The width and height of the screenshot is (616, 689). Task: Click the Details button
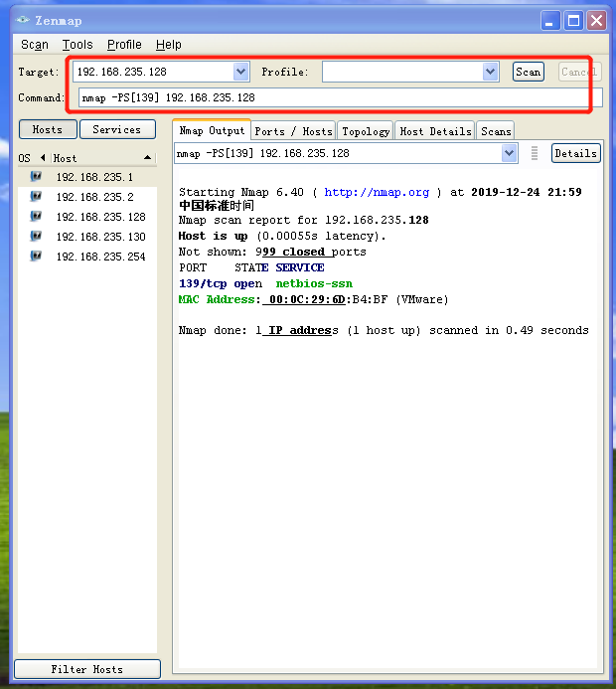click(575, 153)
